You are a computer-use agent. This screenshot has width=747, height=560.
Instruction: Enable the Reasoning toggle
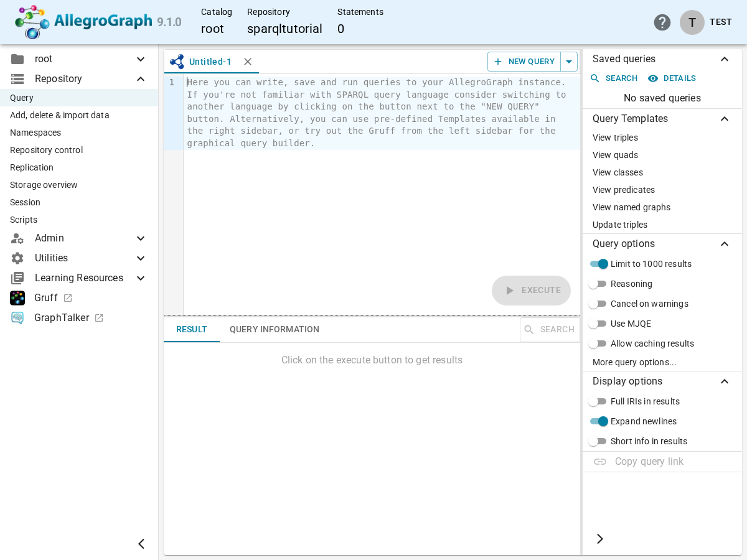pyautogui.click(x=598, y=284)
